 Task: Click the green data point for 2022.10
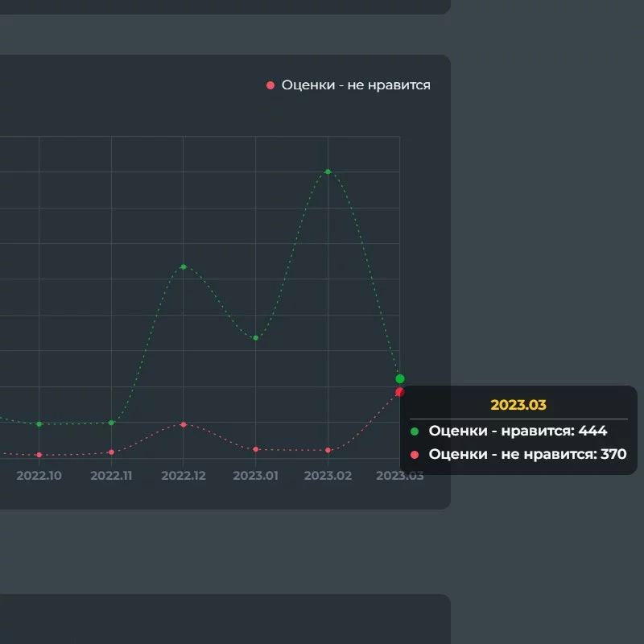pos(39,424)
